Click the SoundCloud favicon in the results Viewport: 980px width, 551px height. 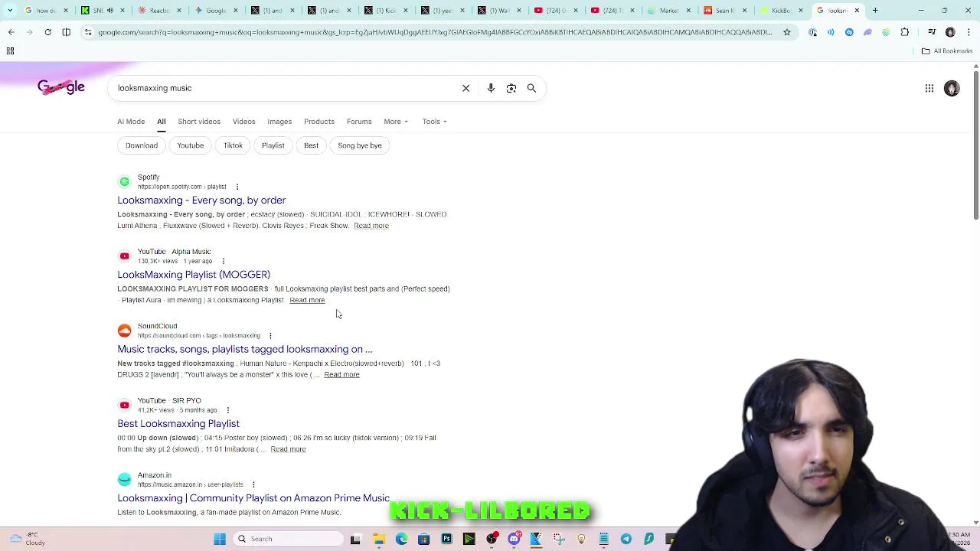(124, 331)
